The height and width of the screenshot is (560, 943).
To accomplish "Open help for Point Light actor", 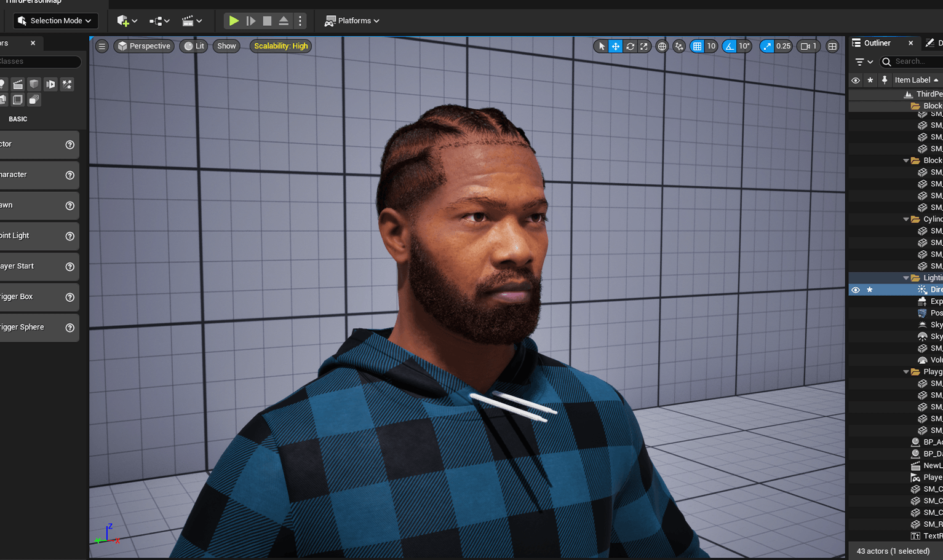I will [x=70, y=236].
